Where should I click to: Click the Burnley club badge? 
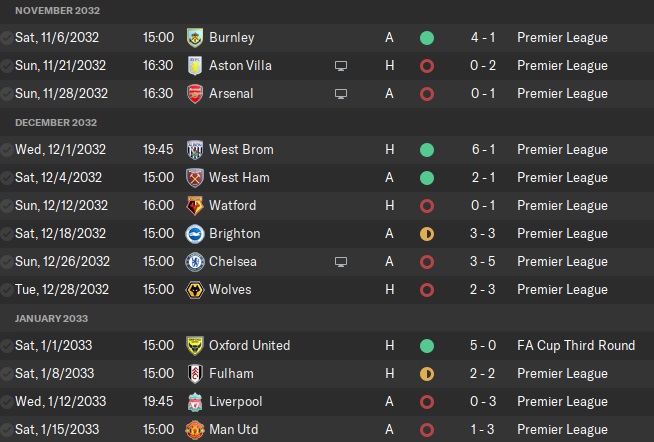pyautogui.click(x=194, y=38)
